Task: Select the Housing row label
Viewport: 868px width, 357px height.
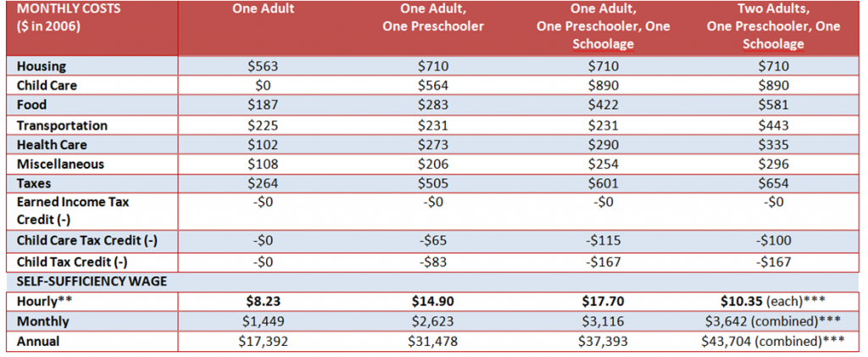Action: click(42, 66)
